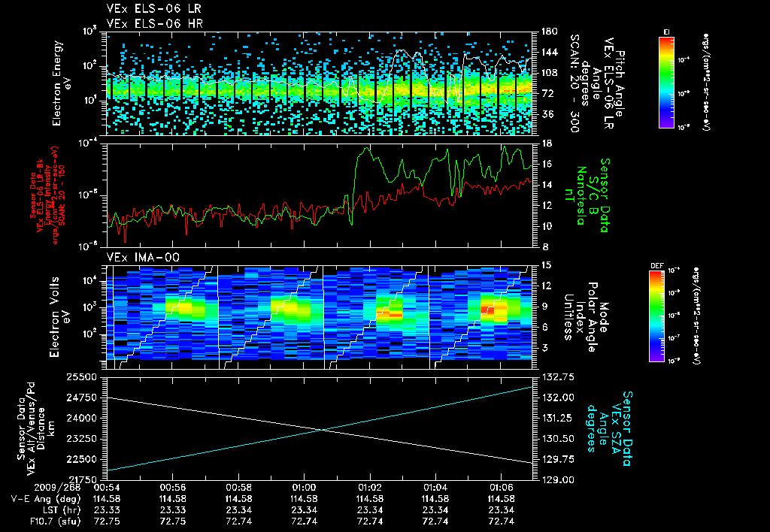770x532 pixels.
Task: Click the 144 pitch angle tick value
Action: coord(549,52)
